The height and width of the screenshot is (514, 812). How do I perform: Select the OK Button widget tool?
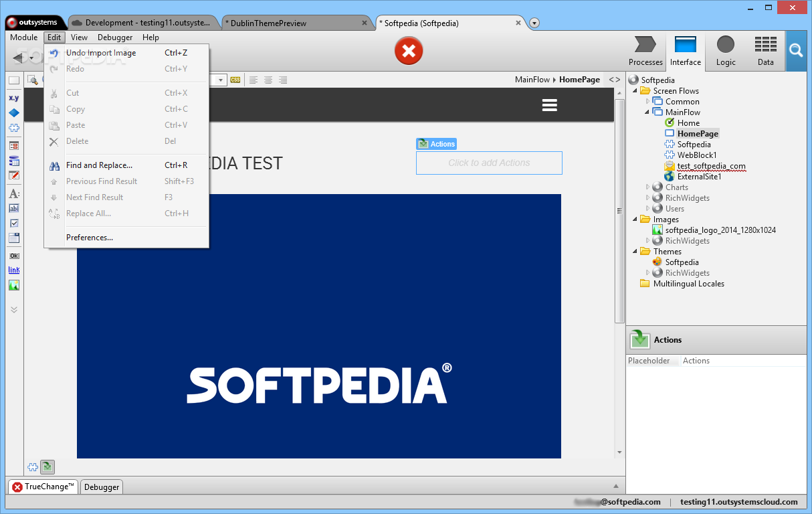click(14, 256)
